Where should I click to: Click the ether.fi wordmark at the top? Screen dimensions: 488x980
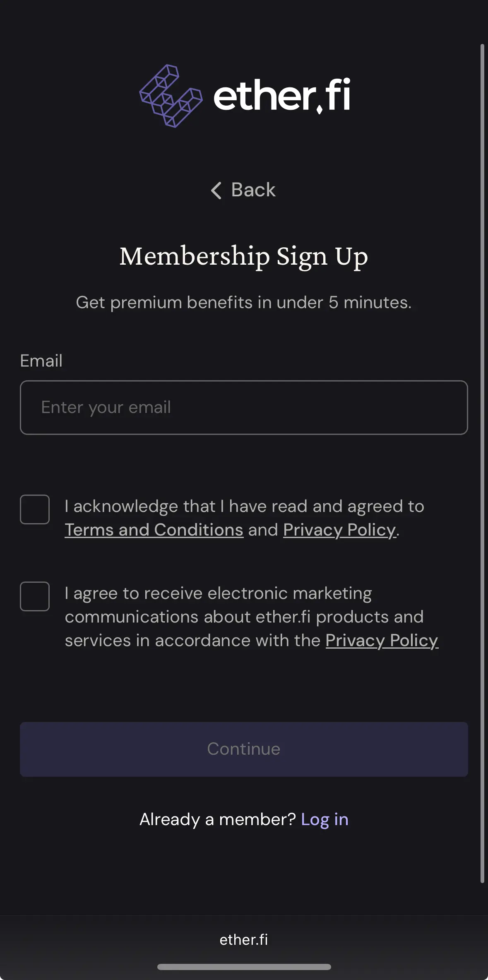[x=282, y=96]
